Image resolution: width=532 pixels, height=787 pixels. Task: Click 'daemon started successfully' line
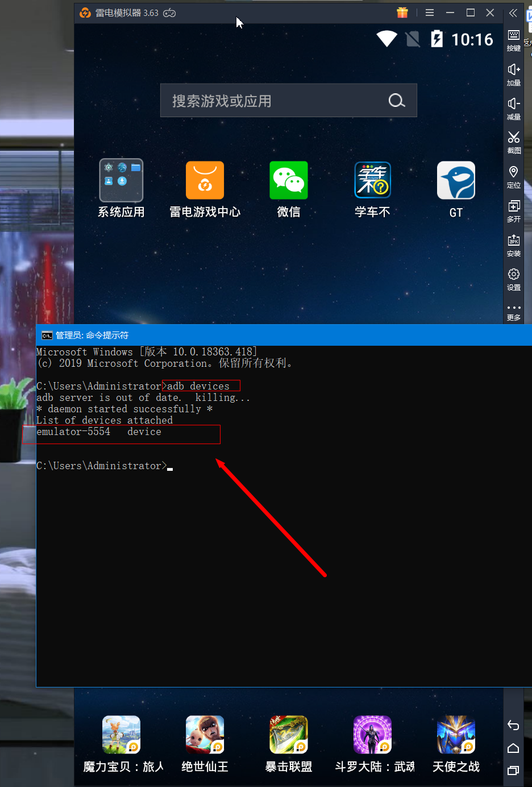tap(124, 409)
